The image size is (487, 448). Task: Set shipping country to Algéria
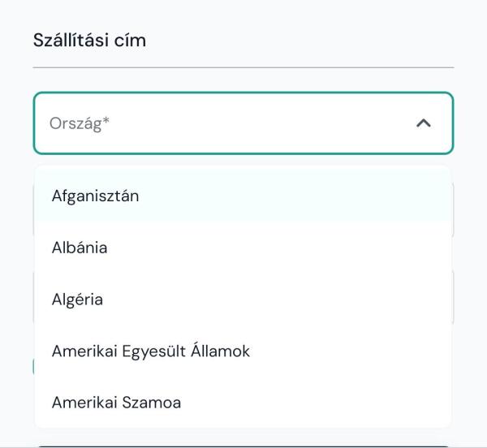pos(243,299)
